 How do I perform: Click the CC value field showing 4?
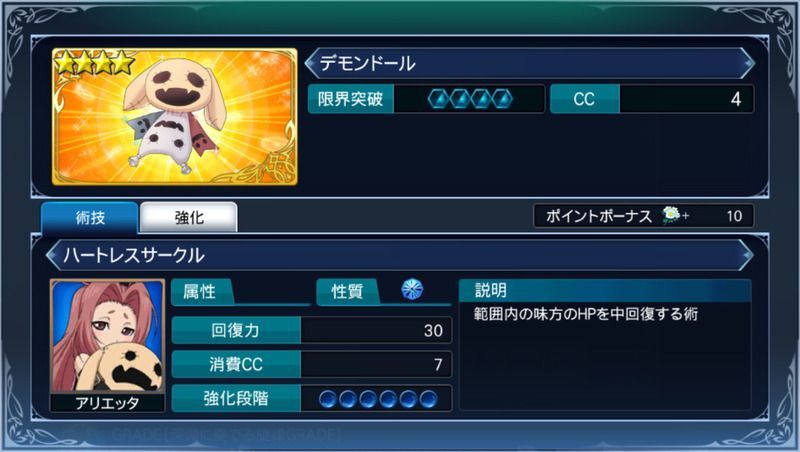click(686, 98)
